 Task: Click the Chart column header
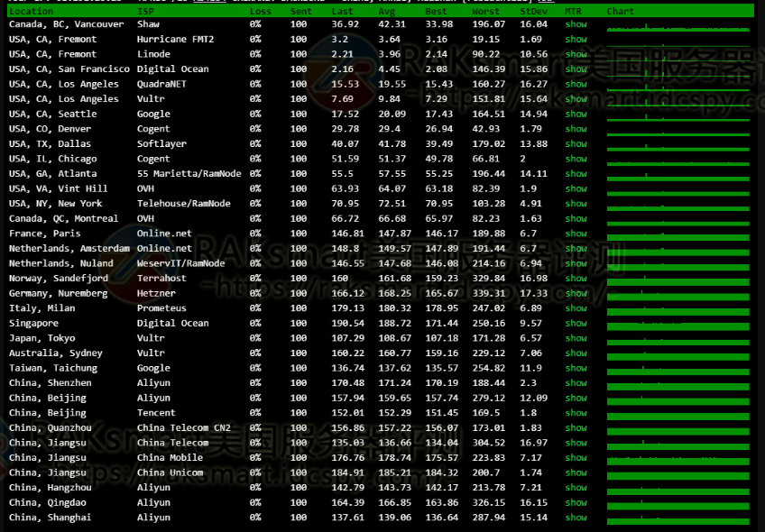(x=620, y=11)
